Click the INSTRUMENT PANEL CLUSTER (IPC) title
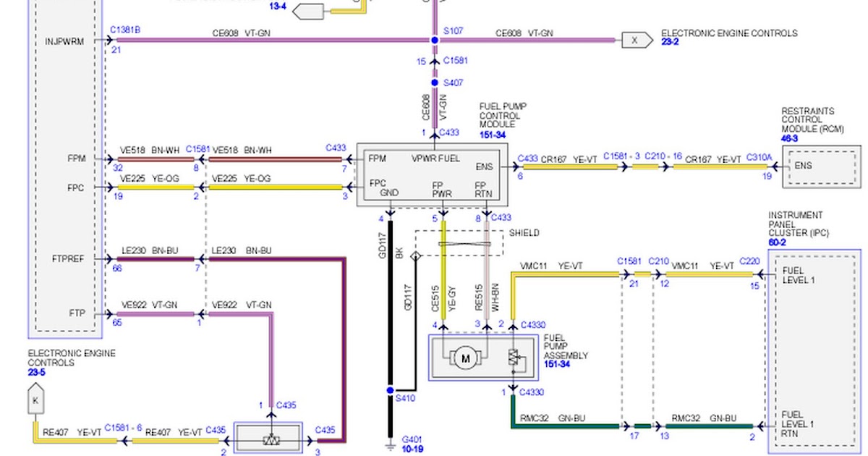The image size is (868, 456). click(798, 224)
